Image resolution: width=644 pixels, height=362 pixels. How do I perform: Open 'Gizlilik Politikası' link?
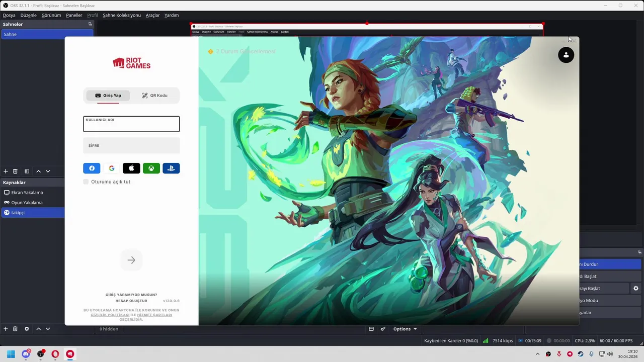click(110, 315)
